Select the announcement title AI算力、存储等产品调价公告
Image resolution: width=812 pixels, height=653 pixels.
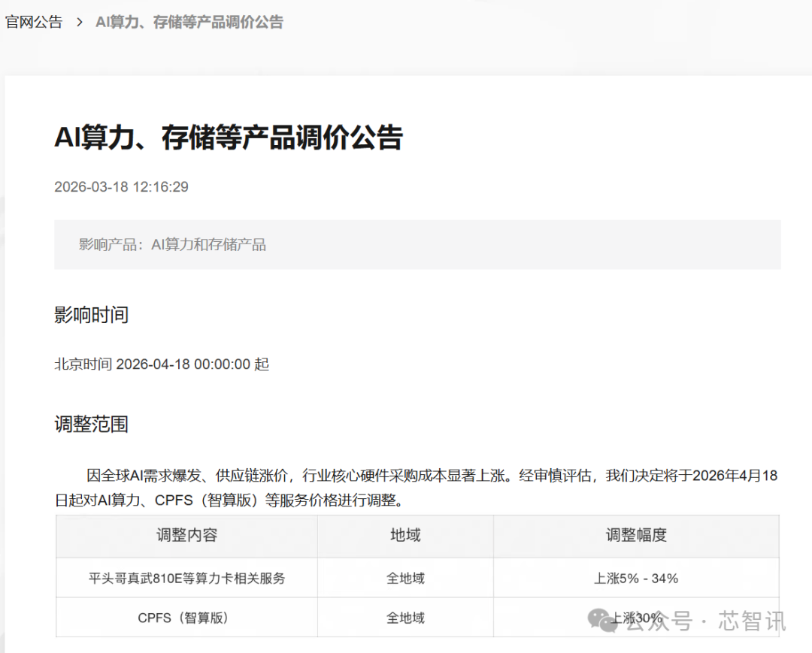230,138
